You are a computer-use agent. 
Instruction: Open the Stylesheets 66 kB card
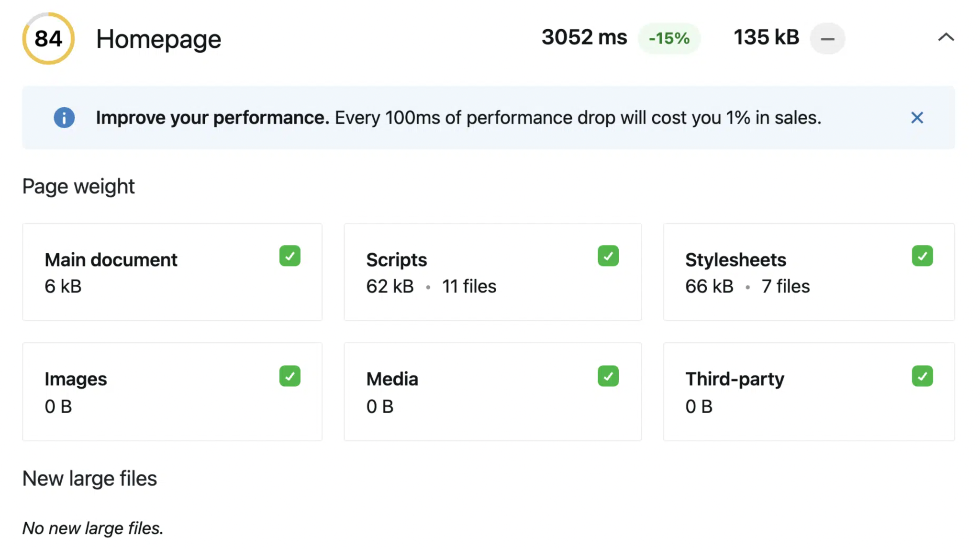pos(809,272)
